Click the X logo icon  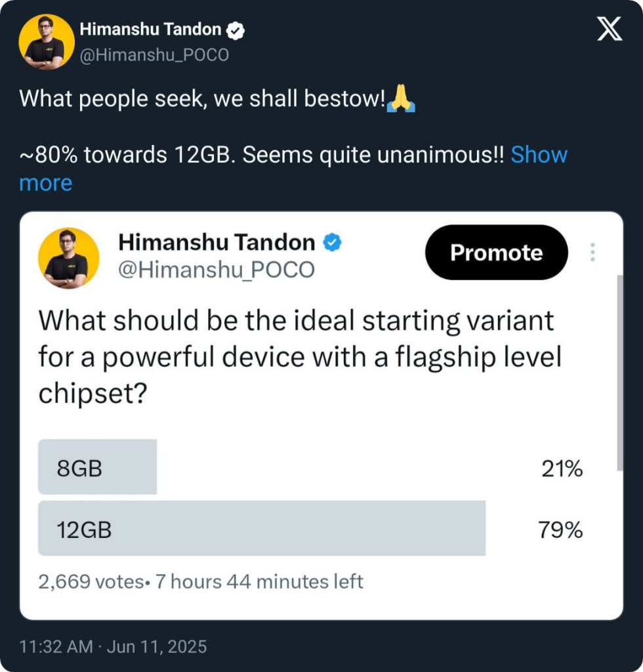(x=609, y=30)
